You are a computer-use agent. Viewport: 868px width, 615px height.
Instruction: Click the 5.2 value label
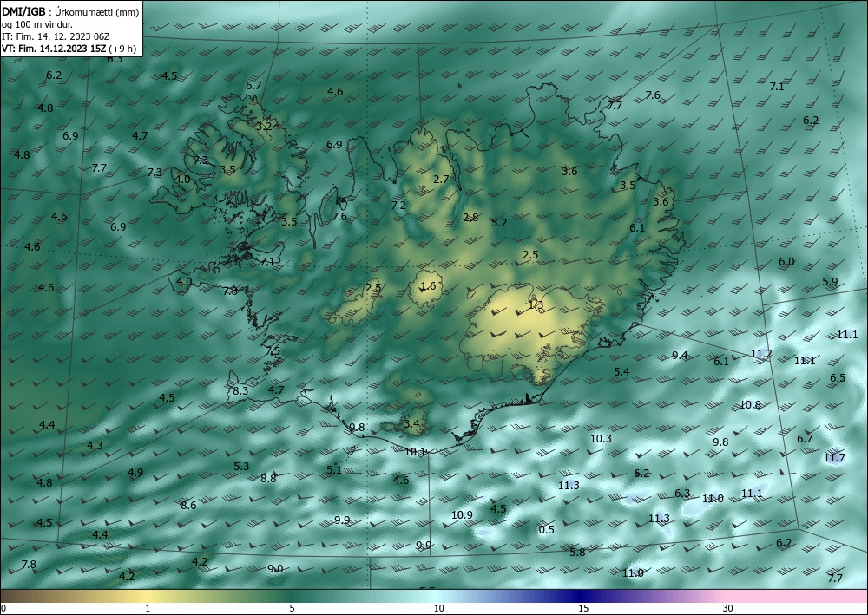pyautogui.click(x=499, y=222)
